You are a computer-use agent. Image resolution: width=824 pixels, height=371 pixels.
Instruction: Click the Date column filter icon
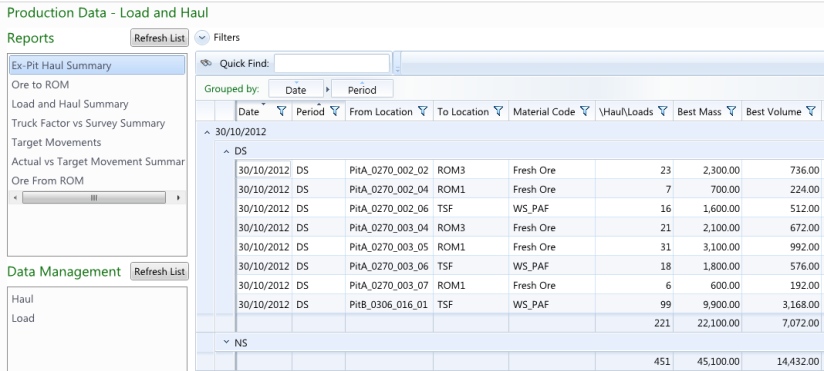282,111
